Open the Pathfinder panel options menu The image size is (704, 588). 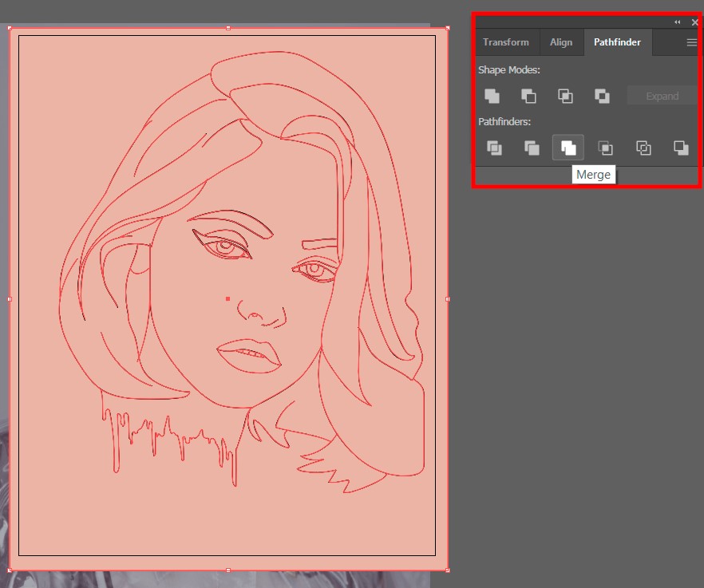point(691,43)
